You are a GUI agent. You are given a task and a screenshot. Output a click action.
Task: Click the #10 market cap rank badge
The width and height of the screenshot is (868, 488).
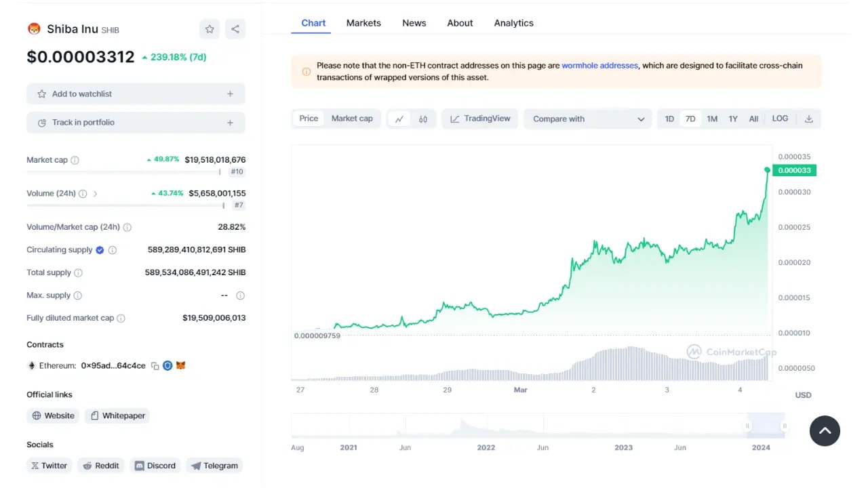(237, 172)
